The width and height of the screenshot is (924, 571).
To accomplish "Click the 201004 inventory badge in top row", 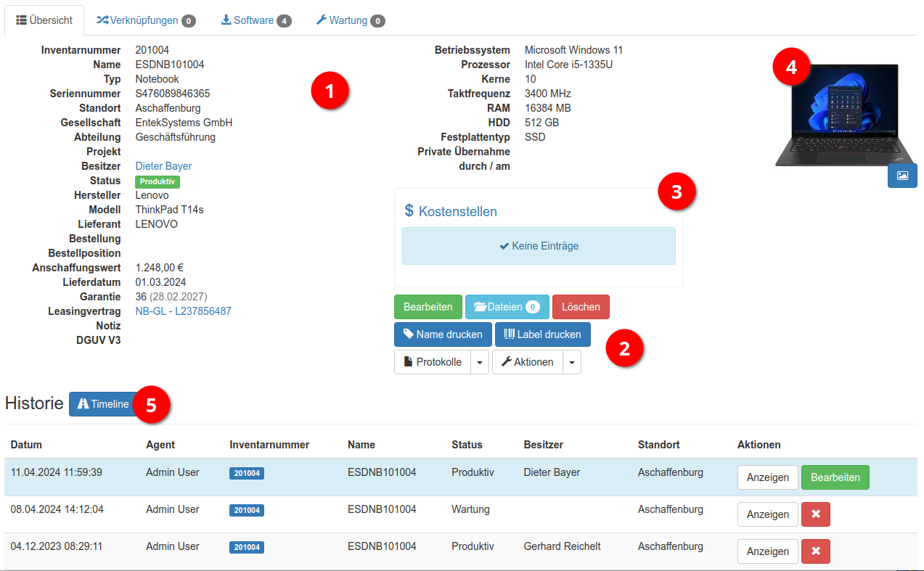I will 246,472.
